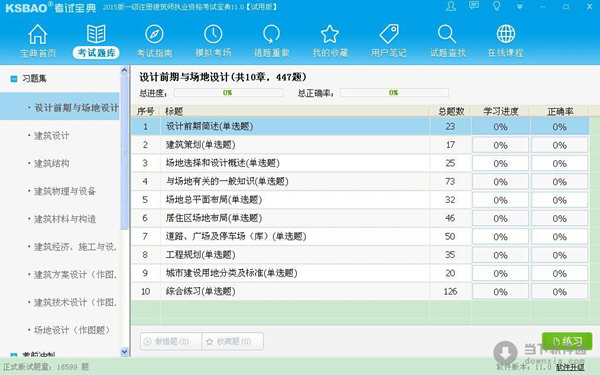The height and width of the screenshot is (375, 600).
Task: Click the message chat icon in title bar
Action: click(474, 6)
